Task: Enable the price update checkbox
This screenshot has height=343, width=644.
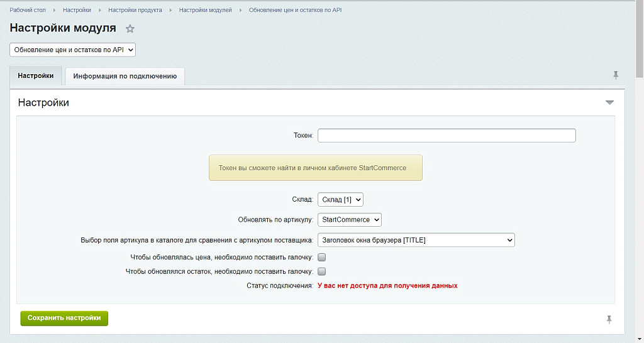Action: [x=321, y=257]
